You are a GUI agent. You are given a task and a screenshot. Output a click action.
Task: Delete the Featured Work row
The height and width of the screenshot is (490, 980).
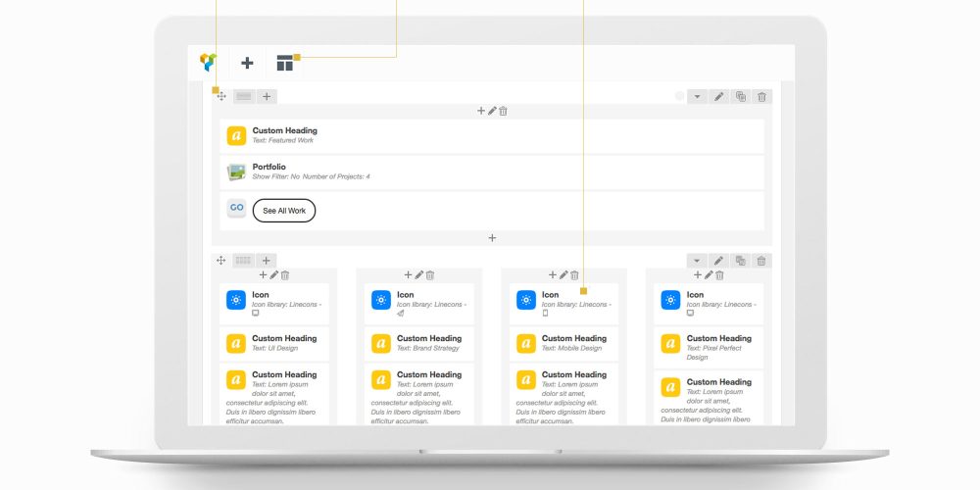click(x=761, y=96)
